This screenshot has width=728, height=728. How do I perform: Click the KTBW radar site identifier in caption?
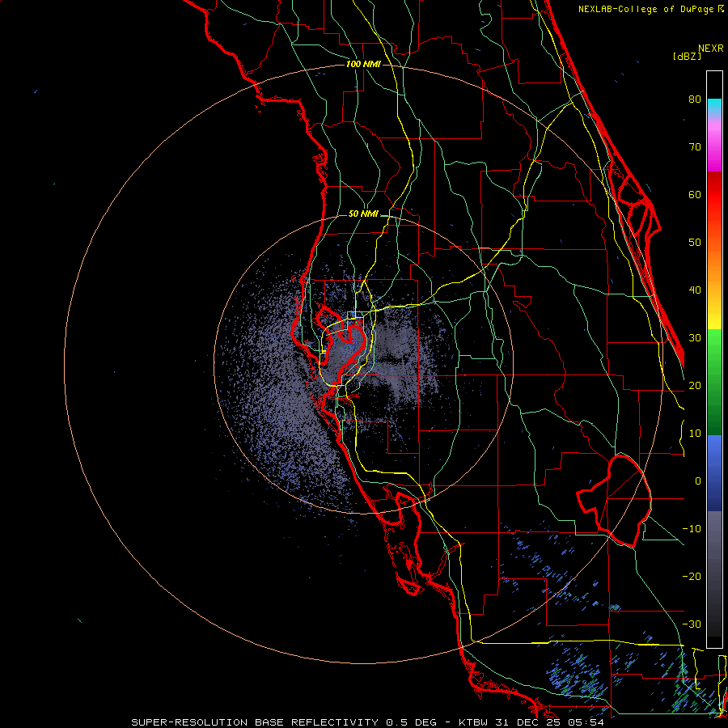pos(475,722)
